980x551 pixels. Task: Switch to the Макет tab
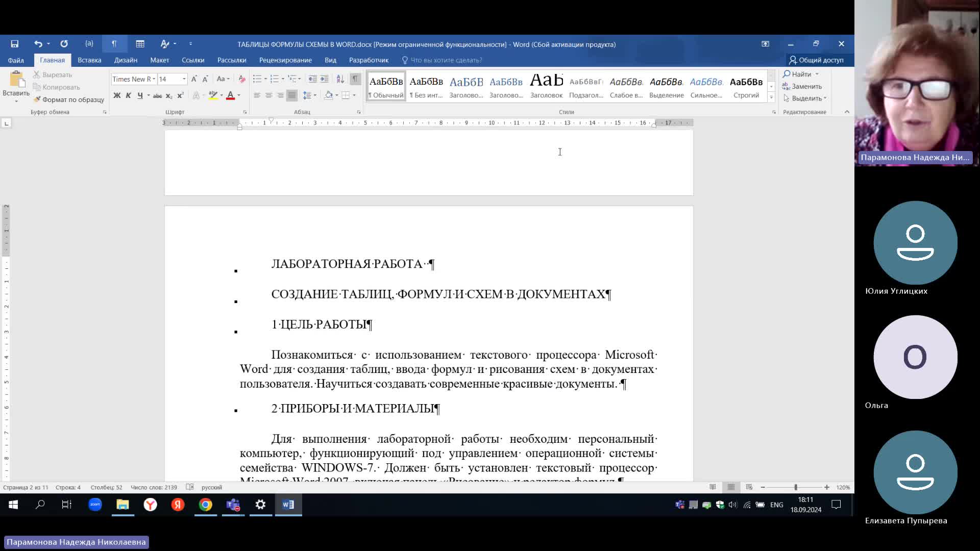click(159, 60)
